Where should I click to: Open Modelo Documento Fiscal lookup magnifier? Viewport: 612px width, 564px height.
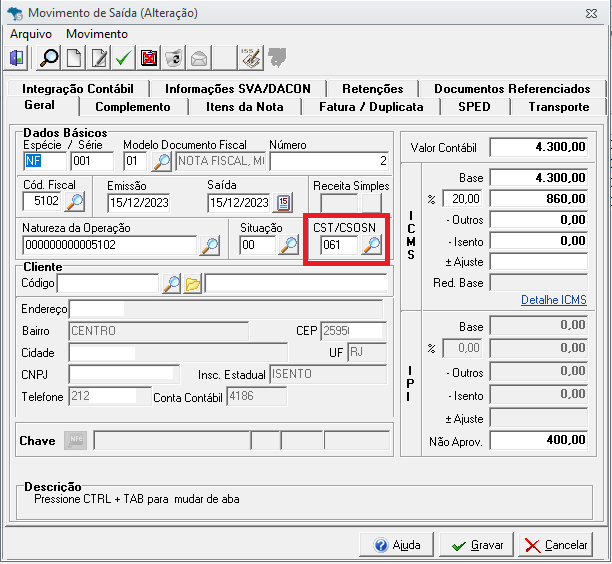[162, 161]
